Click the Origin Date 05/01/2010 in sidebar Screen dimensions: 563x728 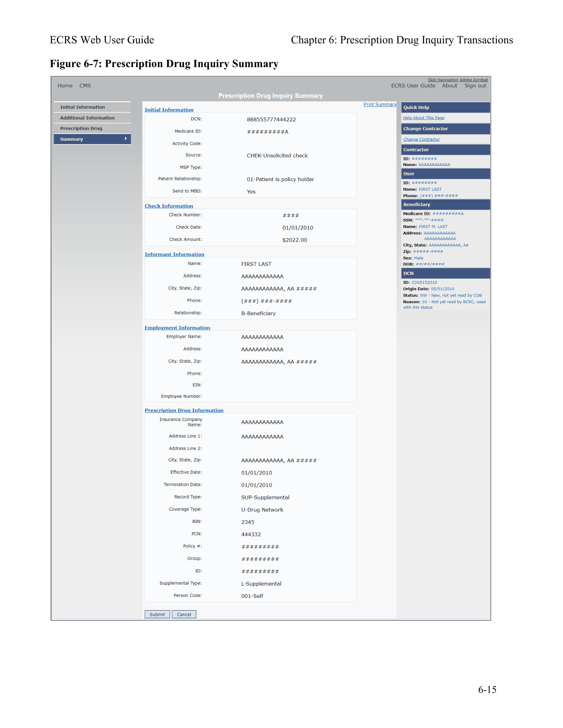tap(442, 289)
